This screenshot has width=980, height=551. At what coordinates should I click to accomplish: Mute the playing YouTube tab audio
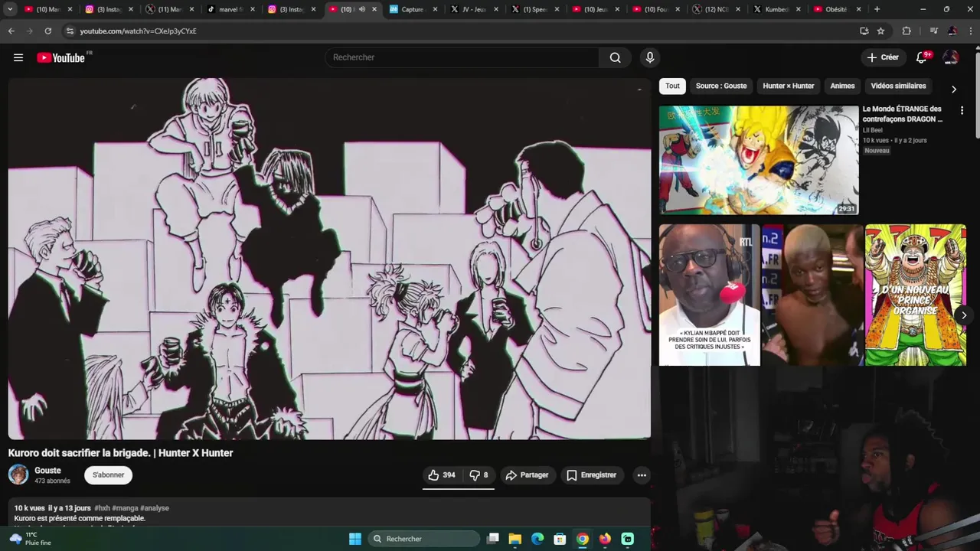click(361, 9)
